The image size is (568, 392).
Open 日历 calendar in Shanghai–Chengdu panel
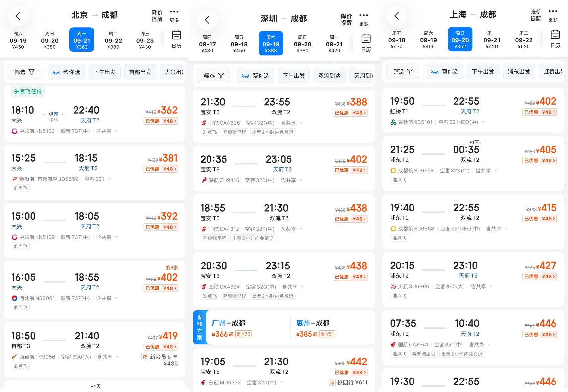point(555,39)
